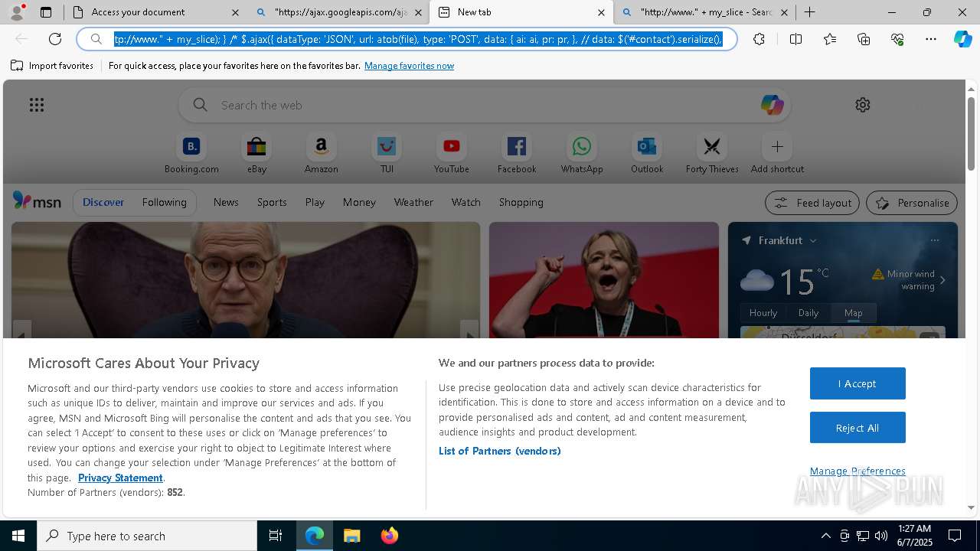Open the Collections icon
The width and height of the screenshot is (980, 551).
pyautogui.click(x=864, y=39)
